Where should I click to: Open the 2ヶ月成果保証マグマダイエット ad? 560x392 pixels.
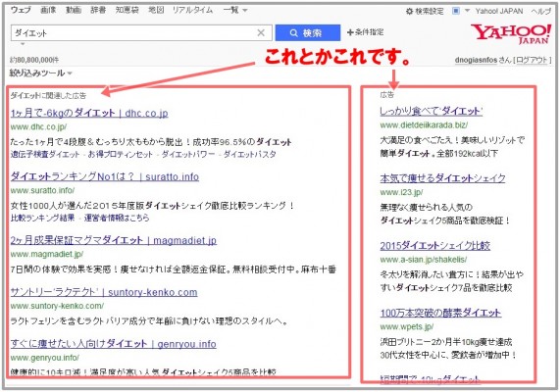[114, 240]
